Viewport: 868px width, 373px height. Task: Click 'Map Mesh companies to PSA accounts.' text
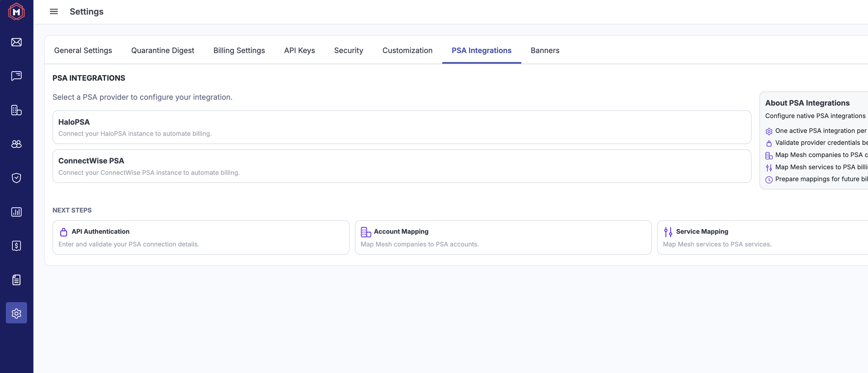click(419, 244)
